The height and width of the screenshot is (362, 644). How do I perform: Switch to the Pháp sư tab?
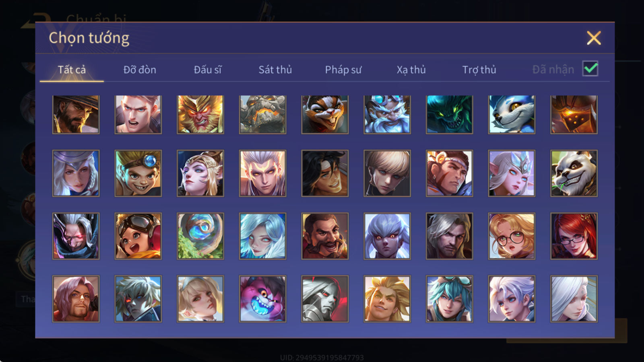tap(343, 70)
